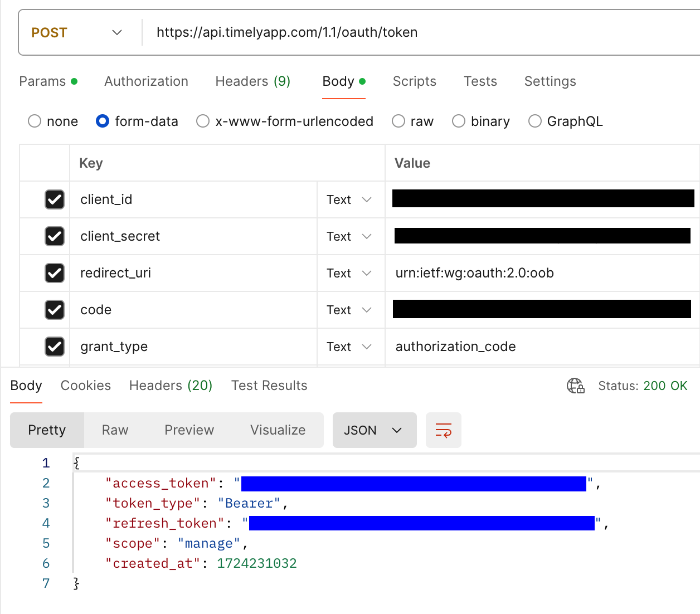Viewport: 700px width, 614px height.
Task: Select the x-www-form-urlencoded radio option
Action: point(203,121)
